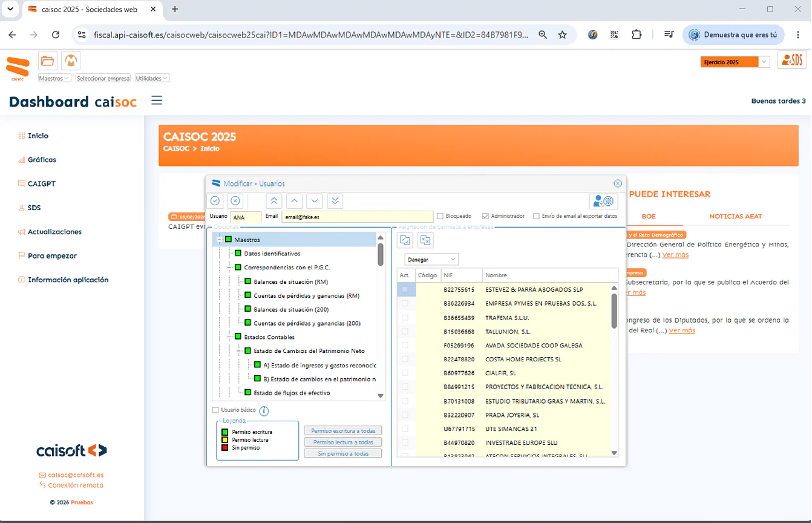Click Permiso lectura a todas button
Viewport: 812px width, 523px height.
343,442
